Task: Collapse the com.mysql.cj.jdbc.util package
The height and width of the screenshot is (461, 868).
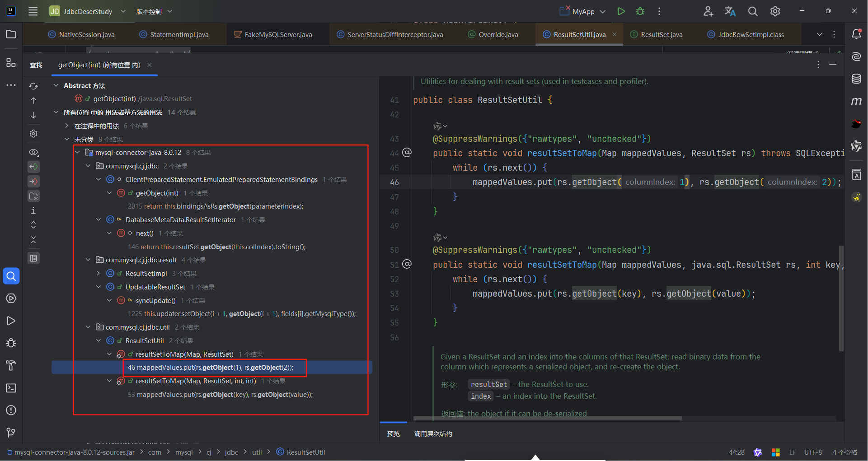Action: click(88, 327)
